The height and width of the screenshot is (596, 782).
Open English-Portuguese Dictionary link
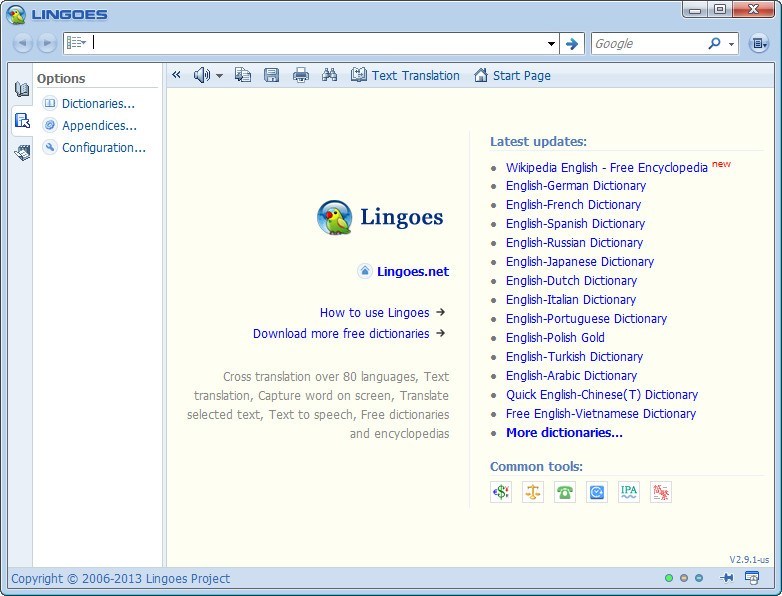tap(586, 318)
